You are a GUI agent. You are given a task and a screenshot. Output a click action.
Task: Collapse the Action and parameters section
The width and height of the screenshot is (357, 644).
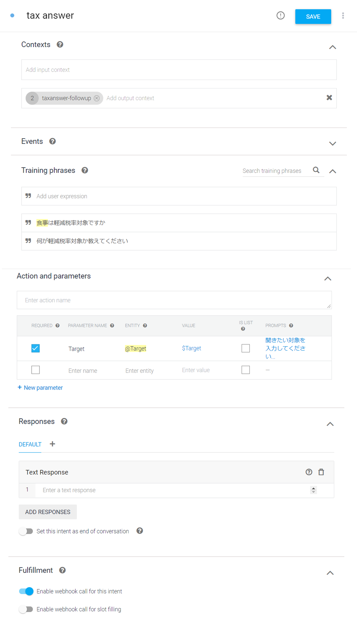[328, 279]
